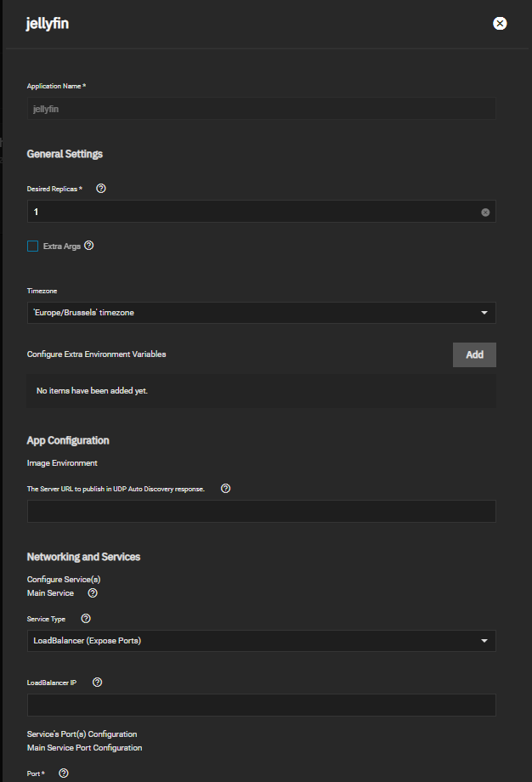
Task: Click help icon next to Desired Replicas
Action: (x=101, y=189)
